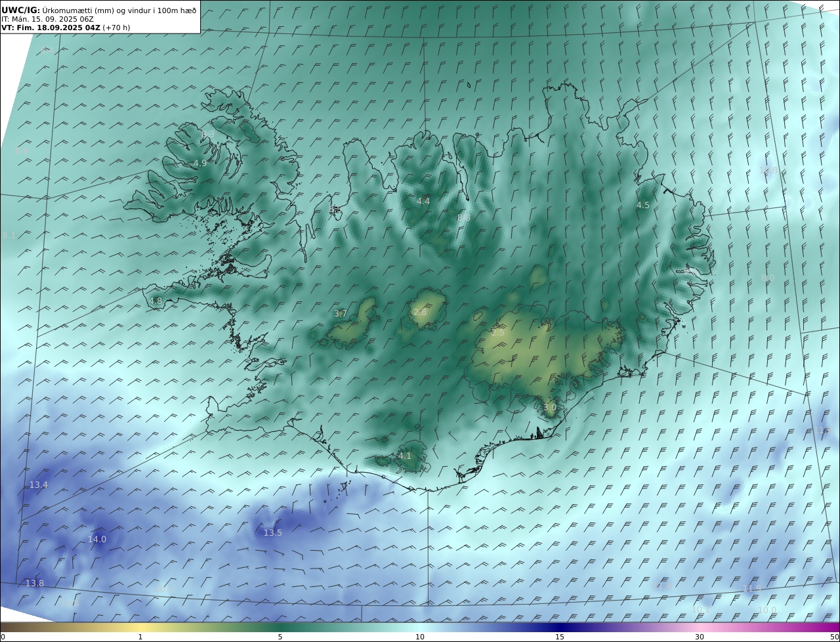The width and height of the screenshot is (840, 642).
Task: Click colorbar tick label 15
Action: (x=560, y=637)
